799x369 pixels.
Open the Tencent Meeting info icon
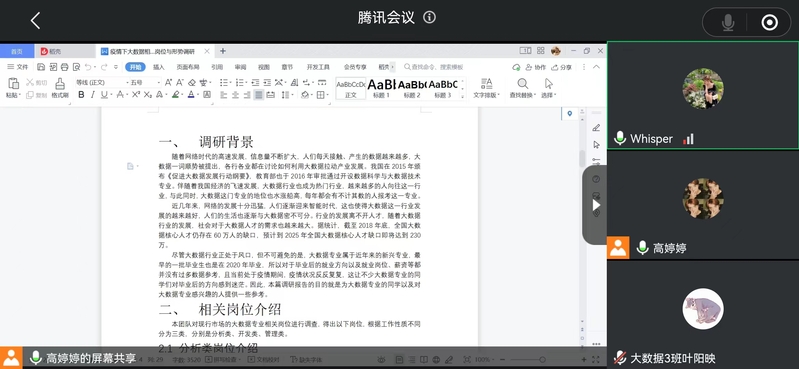pos(430,18)
